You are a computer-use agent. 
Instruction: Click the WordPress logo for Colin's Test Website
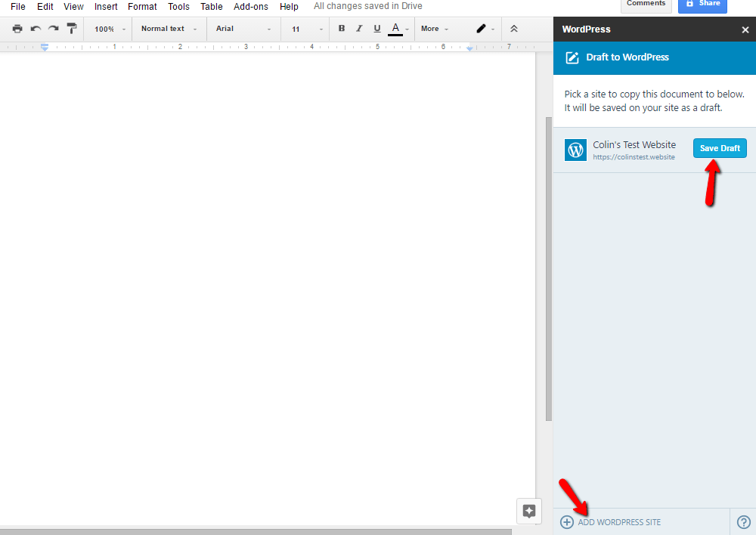coord(575,150)
